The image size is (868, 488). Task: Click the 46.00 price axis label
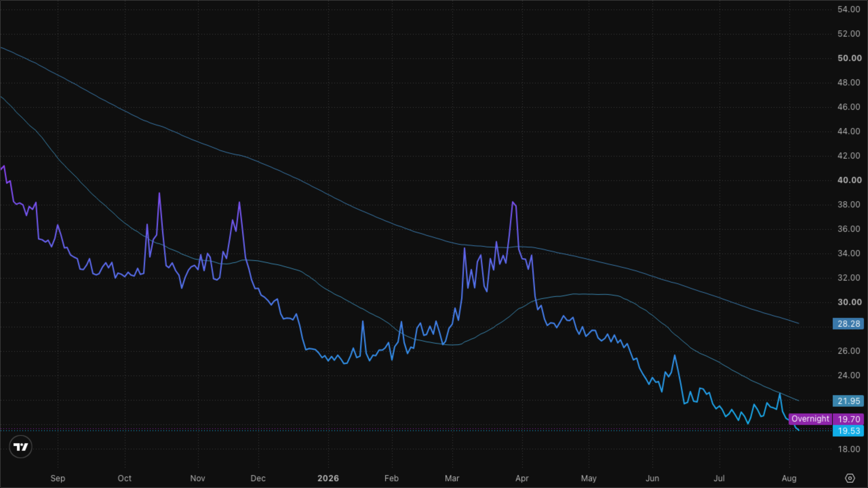click(849, 107)
